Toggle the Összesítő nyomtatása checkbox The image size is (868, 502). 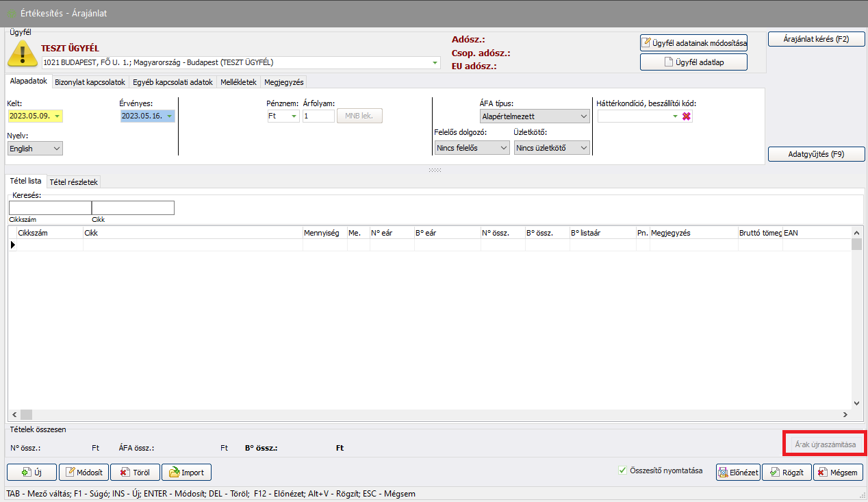(x=622, y=470)
